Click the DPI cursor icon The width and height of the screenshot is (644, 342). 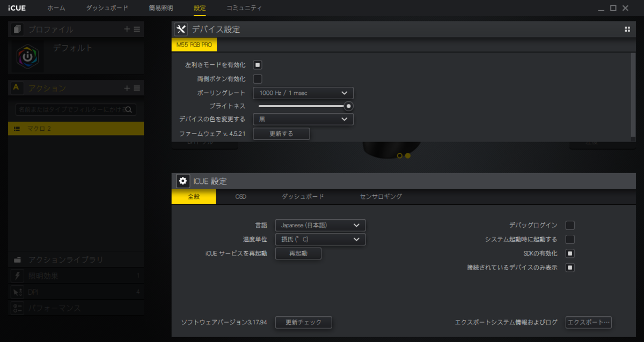[x=17, y=292]
